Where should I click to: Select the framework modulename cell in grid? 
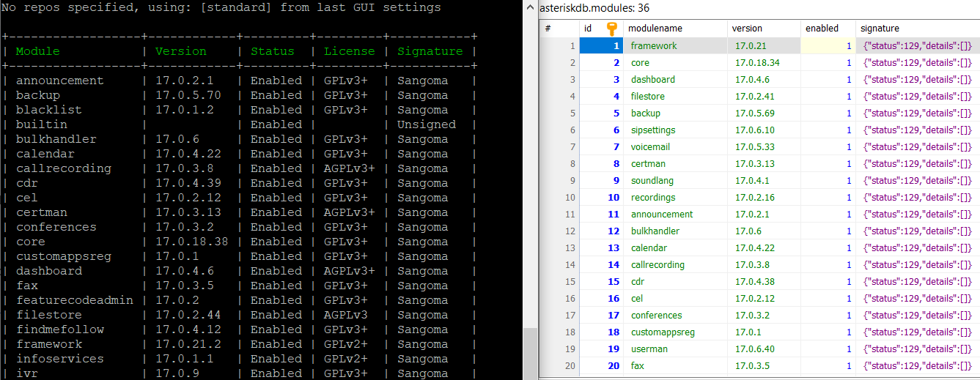click(654, 45)
